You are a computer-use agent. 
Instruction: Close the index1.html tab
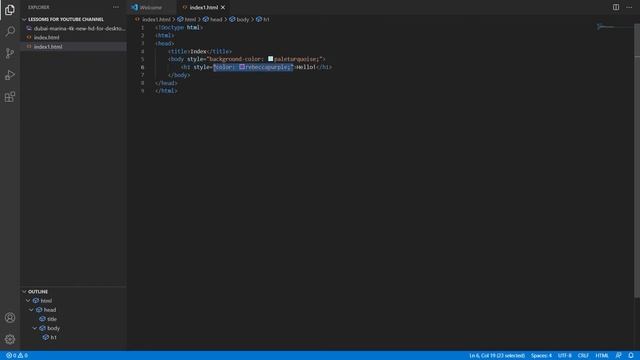point(223,7)
